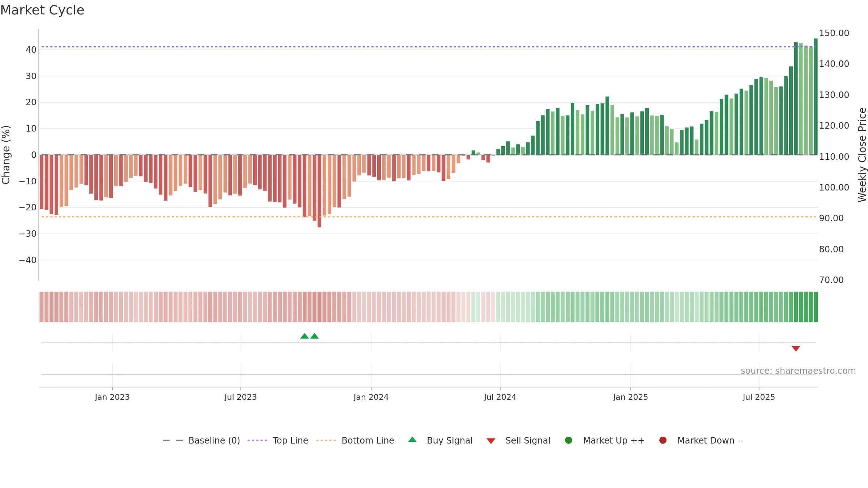The width and height of the screenshot is (868, 488).
Task: Click the 110.00 price axis value
Action: pyautogui.click(x=834, y=157)
